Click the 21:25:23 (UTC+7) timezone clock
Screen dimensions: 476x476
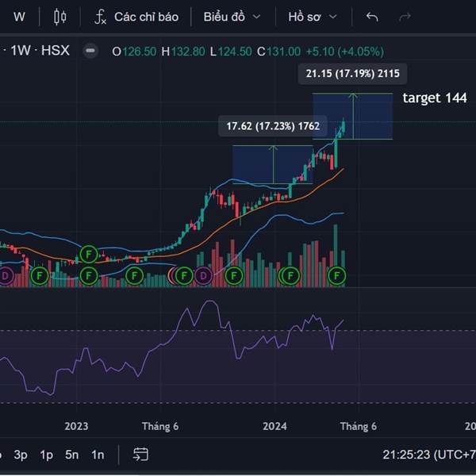(429, 455)
